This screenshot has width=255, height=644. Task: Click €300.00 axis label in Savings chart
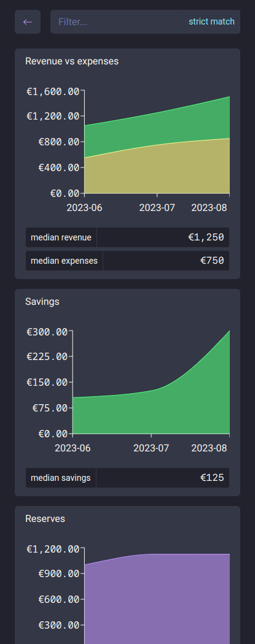tap(47, 332)
